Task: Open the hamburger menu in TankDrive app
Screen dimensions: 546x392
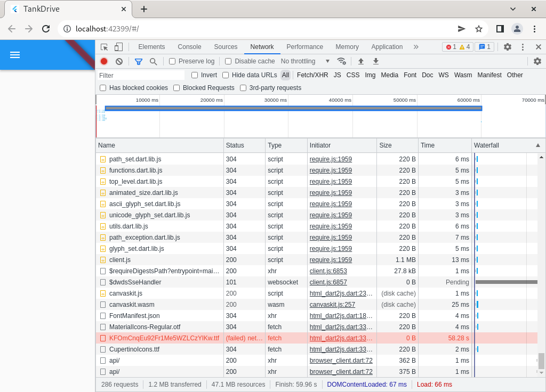Action: pyautogui.click(x=14, y=55)
